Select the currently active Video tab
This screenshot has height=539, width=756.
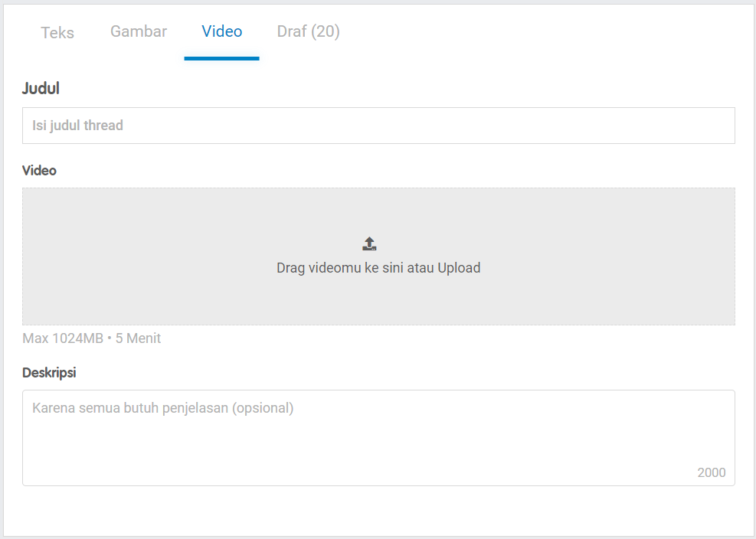coord(221,31)
